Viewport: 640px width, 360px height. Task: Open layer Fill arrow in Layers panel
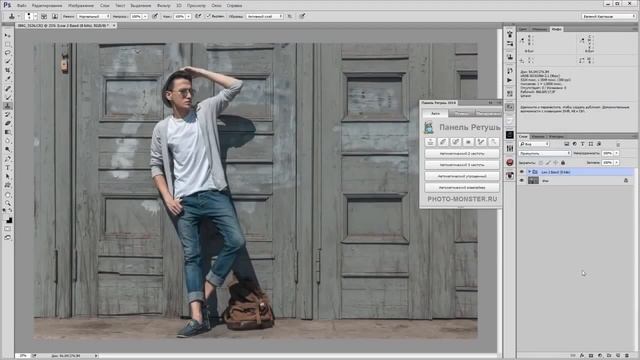[617, 162]
